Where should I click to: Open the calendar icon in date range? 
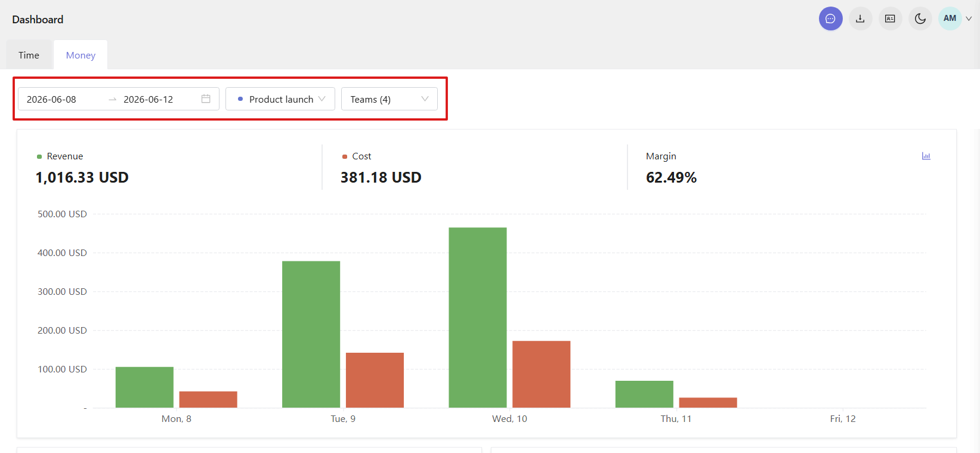[206, 98]
